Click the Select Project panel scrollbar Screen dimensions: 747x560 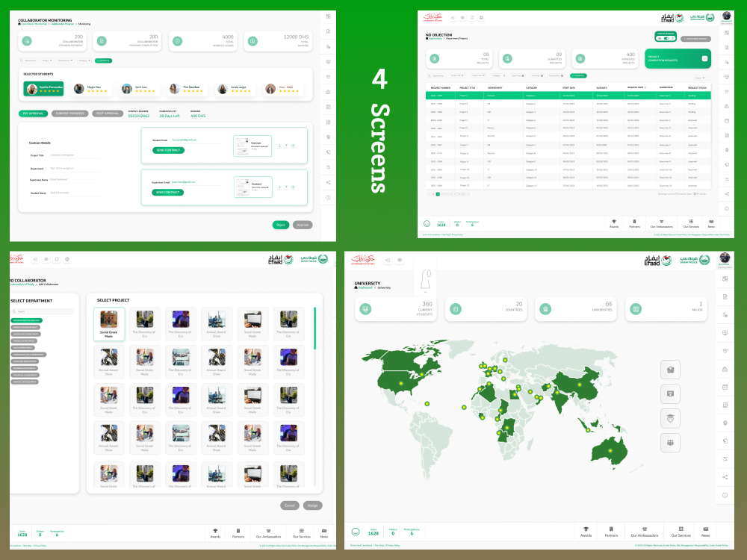click(314, 328)
